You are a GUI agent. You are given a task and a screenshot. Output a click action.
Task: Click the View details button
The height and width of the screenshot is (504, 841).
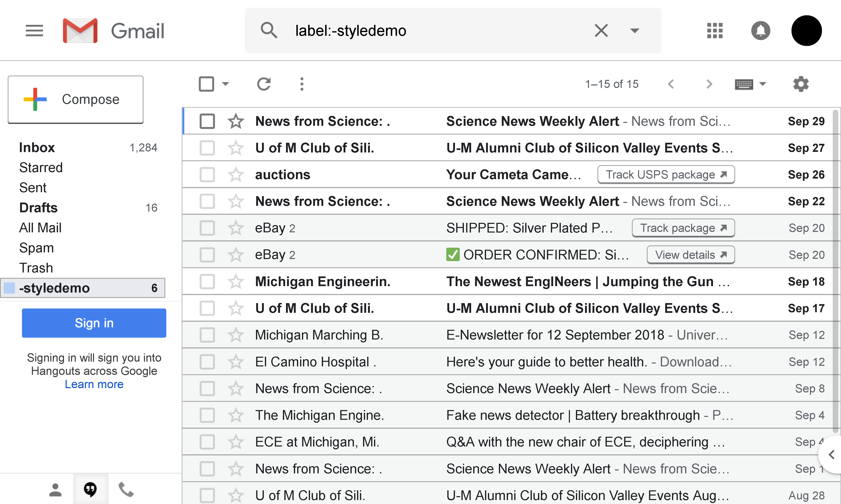point(691,255)
